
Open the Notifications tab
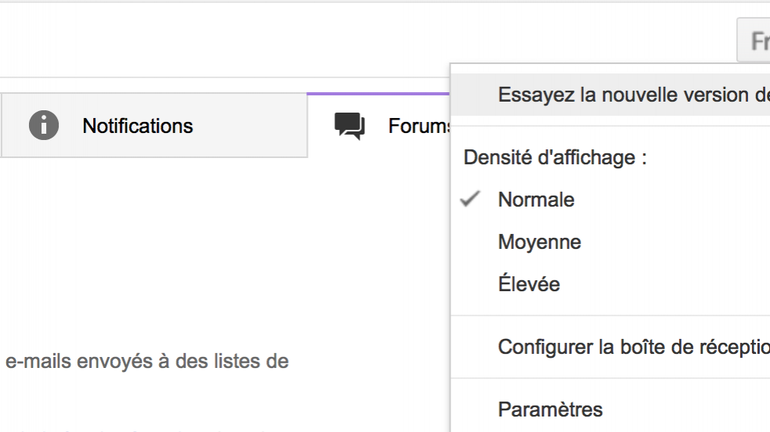137,126
